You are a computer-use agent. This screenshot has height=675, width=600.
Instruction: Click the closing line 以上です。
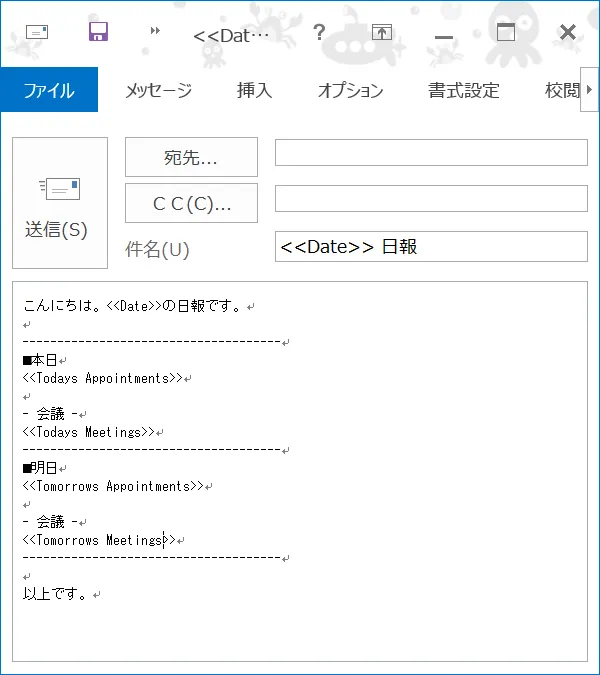[x=55, y=594]
